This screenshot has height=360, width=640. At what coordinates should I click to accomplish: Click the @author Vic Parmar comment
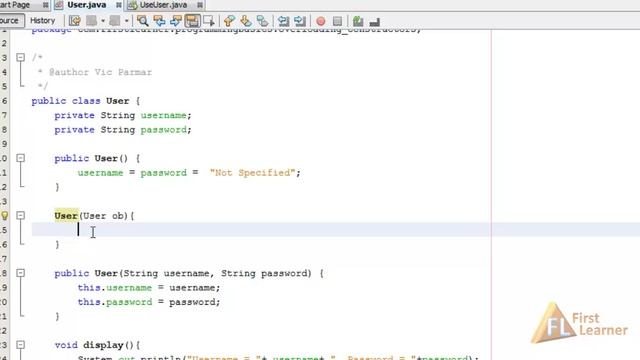click(x=100, y=72)
